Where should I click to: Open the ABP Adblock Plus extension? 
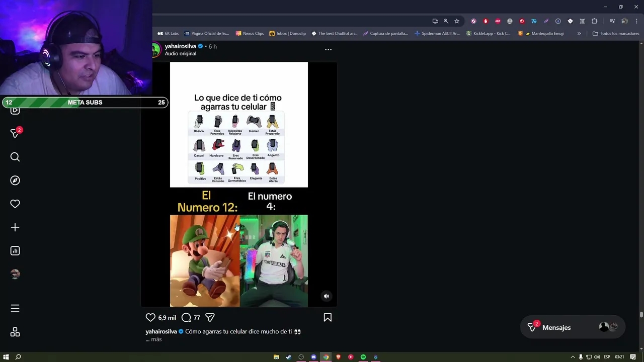pos(498,21)
